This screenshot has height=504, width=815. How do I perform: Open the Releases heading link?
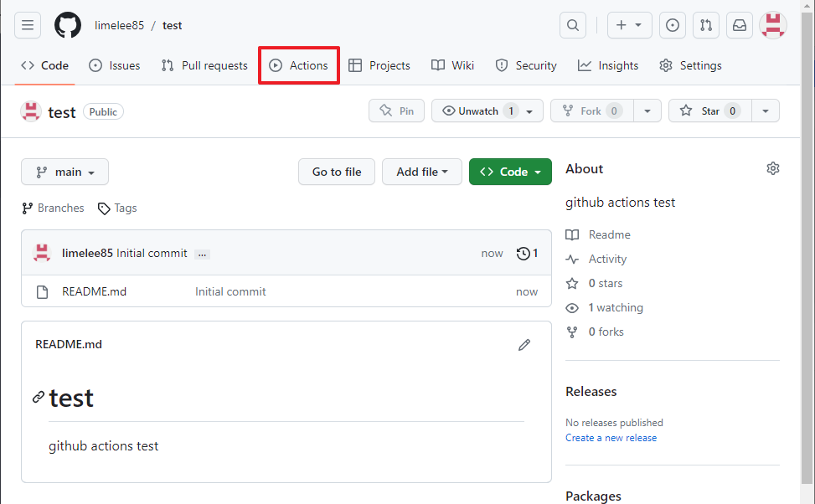pos(591,391)
